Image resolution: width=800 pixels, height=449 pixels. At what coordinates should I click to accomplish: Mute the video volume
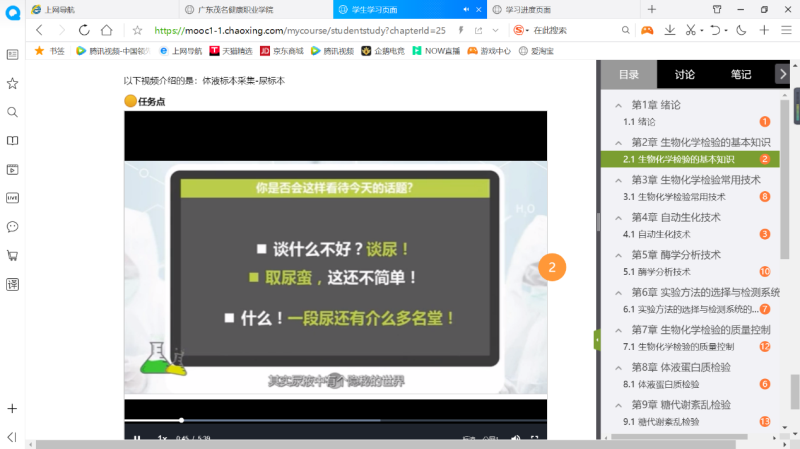pyautogui.click(x=513, y=438)
